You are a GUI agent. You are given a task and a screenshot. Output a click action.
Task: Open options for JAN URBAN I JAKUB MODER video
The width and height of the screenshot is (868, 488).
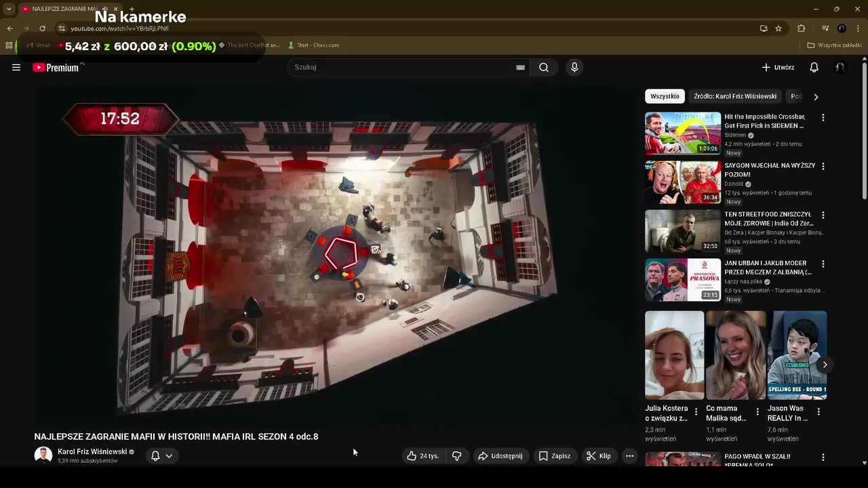(823, 264)
